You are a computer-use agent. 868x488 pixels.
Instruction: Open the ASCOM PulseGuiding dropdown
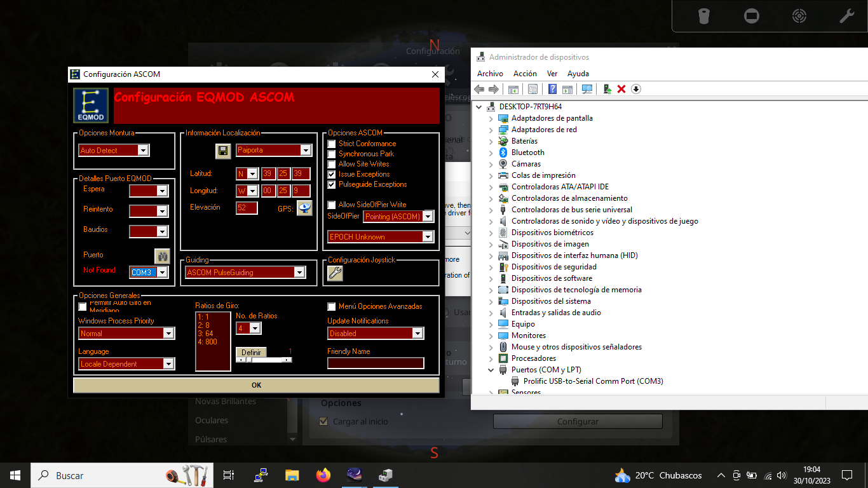click(299, 273)
